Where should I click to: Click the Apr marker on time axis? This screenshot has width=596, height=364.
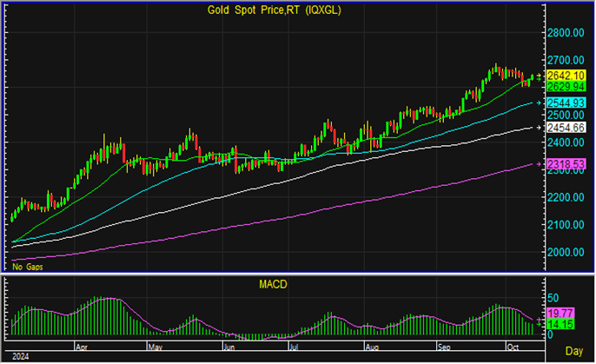pyautogui.click(x=83, y=345)
